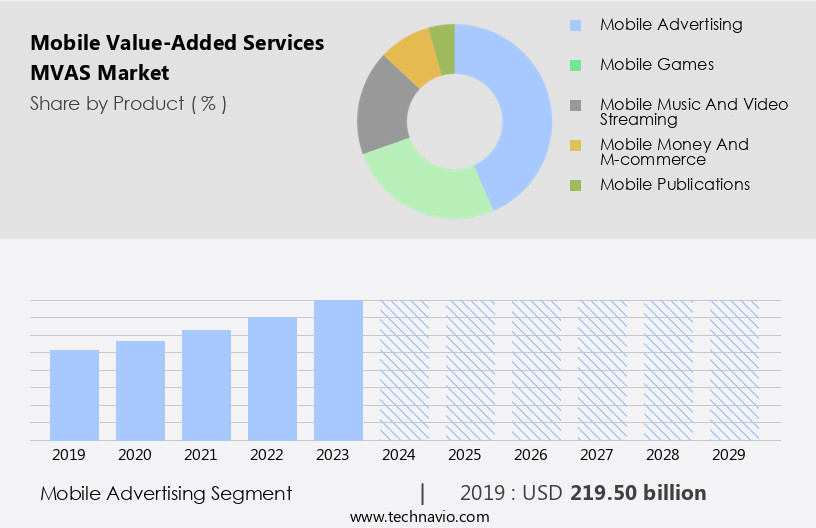Select Mobile Money And M-commerce label

tap(673, 151)
